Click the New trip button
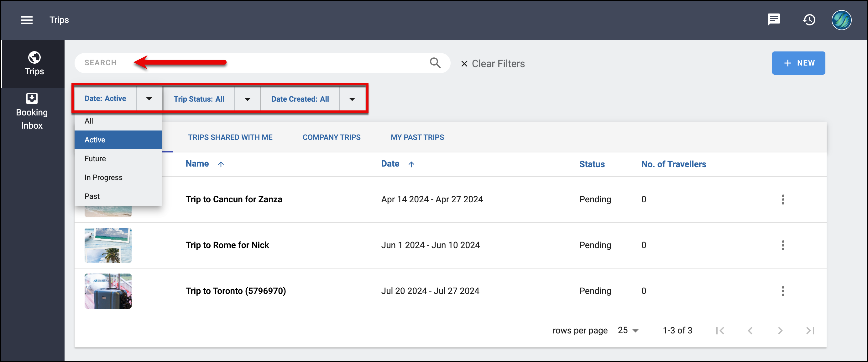868x362 pixels. [798, 63]
